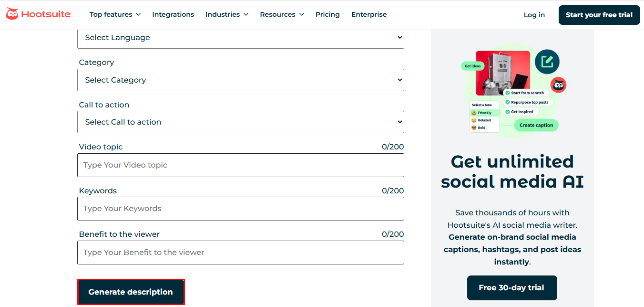This screenshot has height=307, width=644.
Task: Click the Hootsuite owl logo in the header
Action: 12,14
